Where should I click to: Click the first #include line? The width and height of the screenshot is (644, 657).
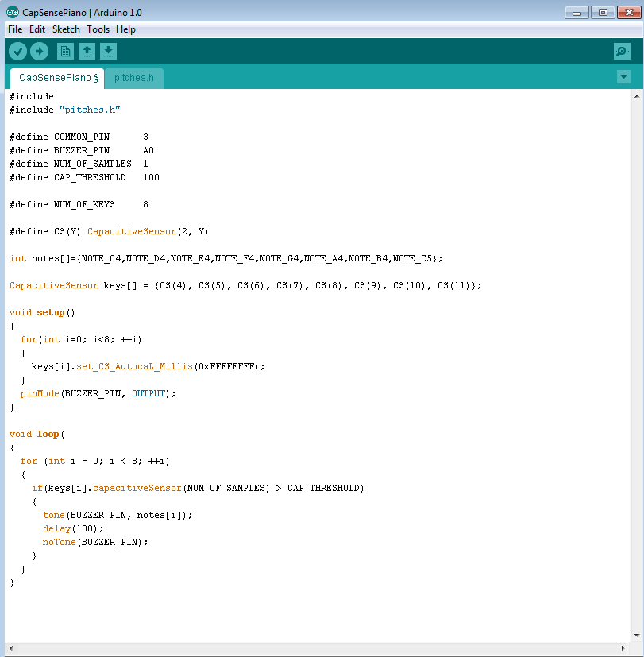(32, 96)
